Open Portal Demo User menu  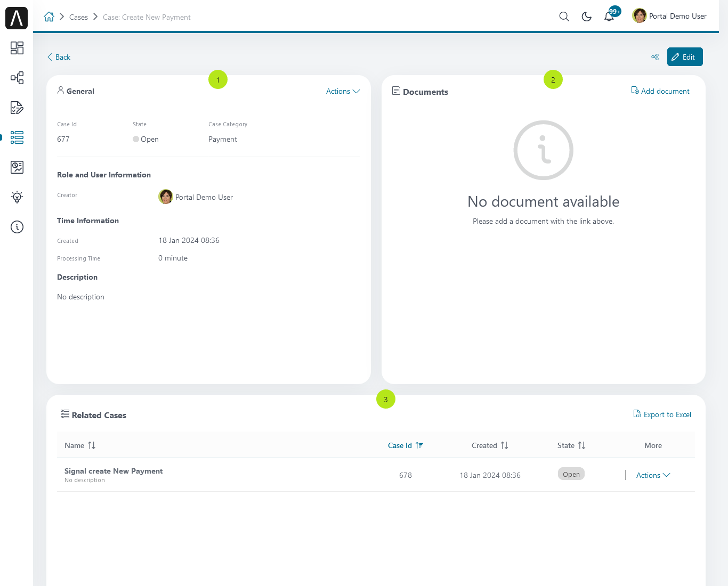tap(669, 16)
